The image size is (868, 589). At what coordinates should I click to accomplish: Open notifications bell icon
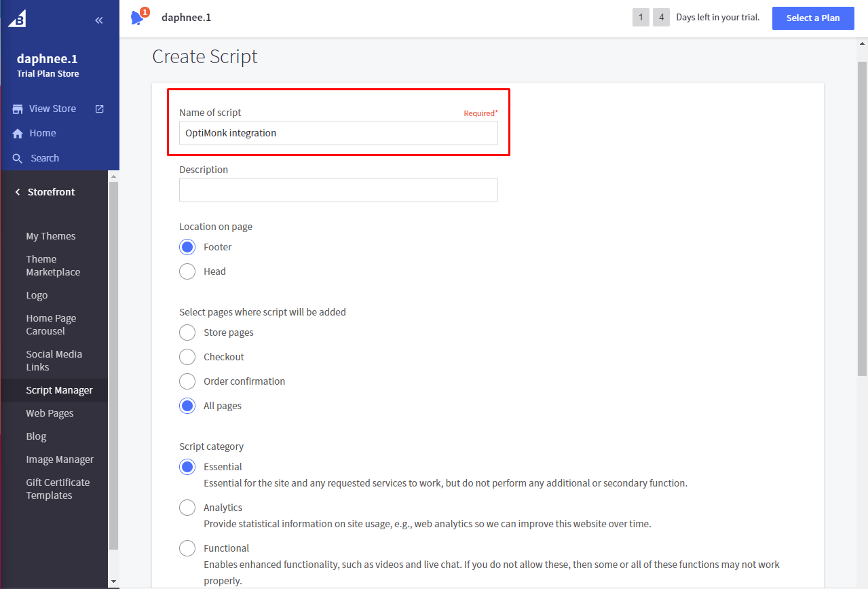click(x=138, y=18)
